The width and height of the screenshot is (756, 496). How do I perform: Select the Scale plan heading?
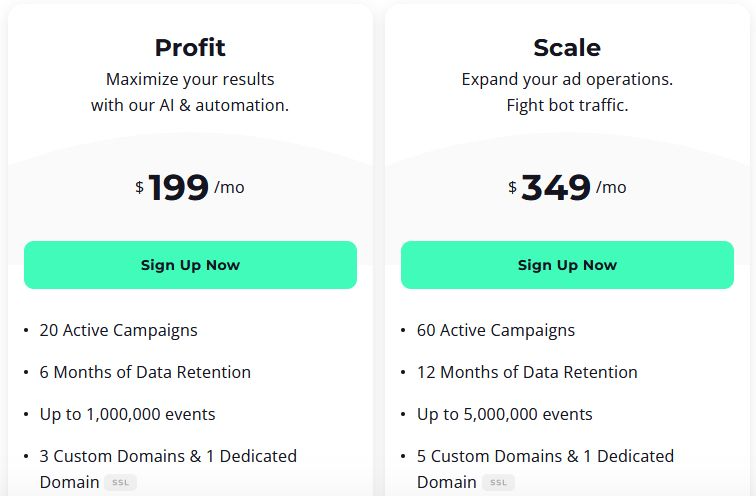(x=567, y=48)
